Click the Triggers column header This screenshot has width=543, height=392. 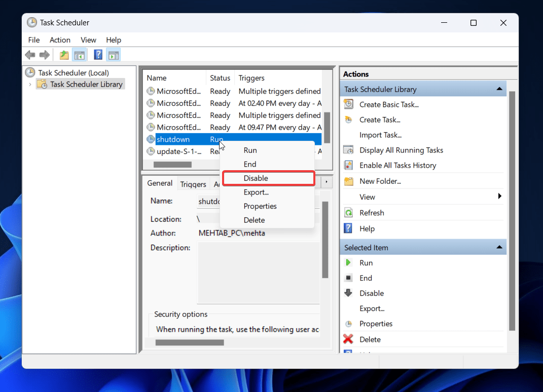(x=278, y=78)
